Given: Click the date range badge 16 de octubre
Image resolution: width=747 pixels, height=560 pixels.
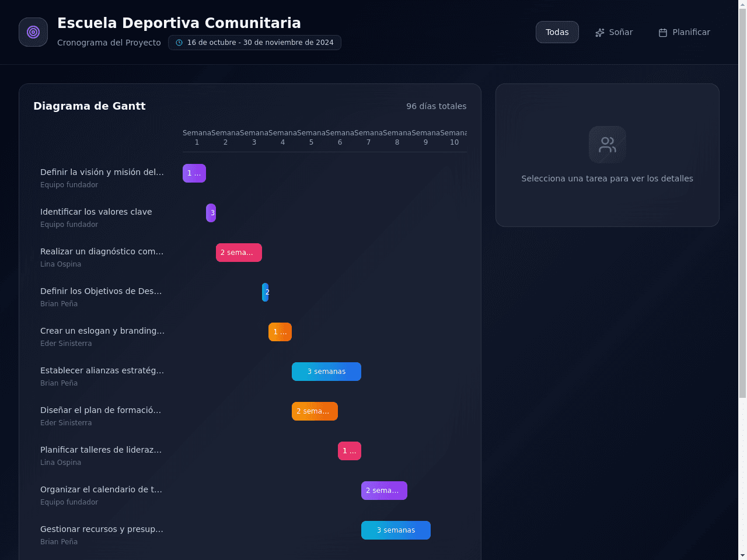Looking at the screenshot, I should [x=254, y=43].
